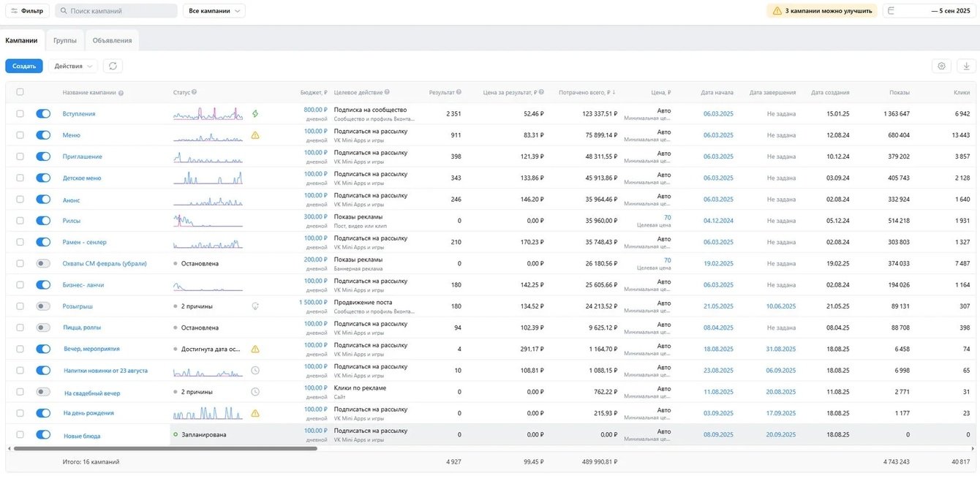Tick the checkbox for Рилсы row
980x484 pixels.
coord(20,221)
